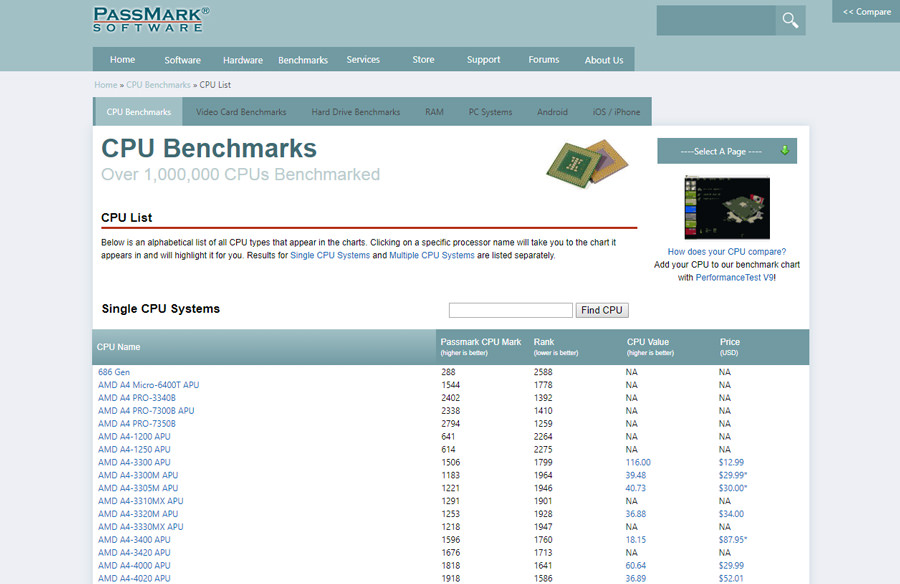This screenshot has height=584, width=900.
Task: Click the Home breadcrumb link
Action: (x=106, y=85)
